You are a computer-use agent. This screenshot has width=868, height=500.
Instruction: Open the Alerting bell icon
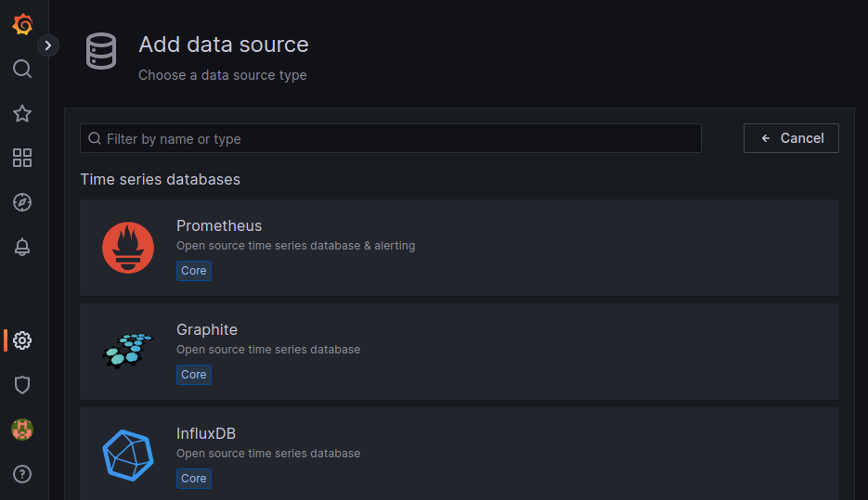(22, 247)
